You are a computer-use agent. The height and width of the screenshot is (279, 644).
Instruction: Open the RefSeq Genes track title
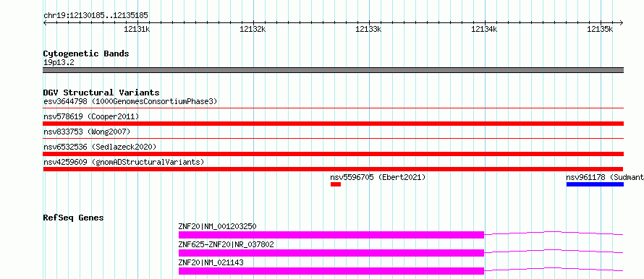point(73,218)
